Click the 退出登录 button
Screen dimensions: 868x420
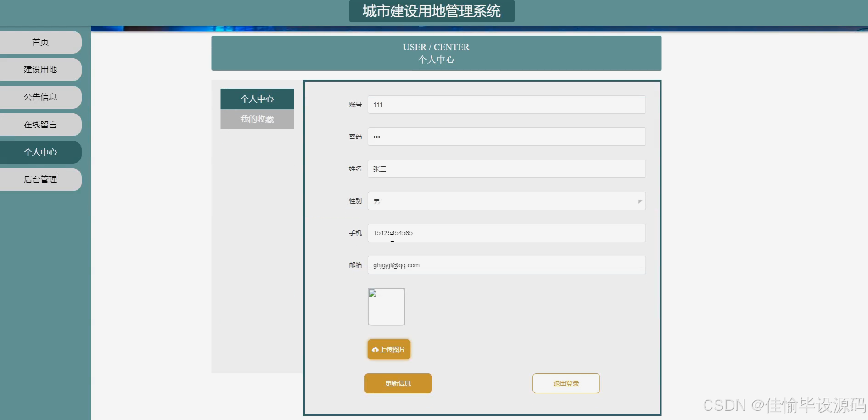(566, 383)
